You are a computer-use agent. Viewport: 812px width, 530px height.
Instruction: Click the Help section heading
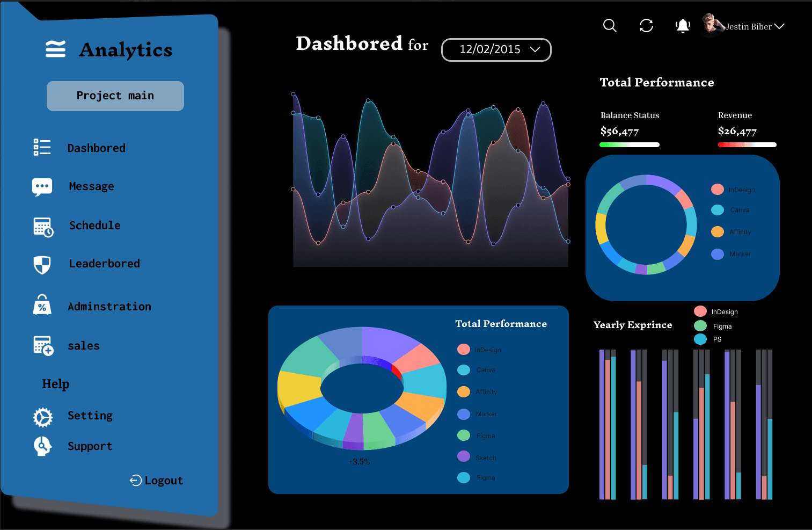(56, 384)
